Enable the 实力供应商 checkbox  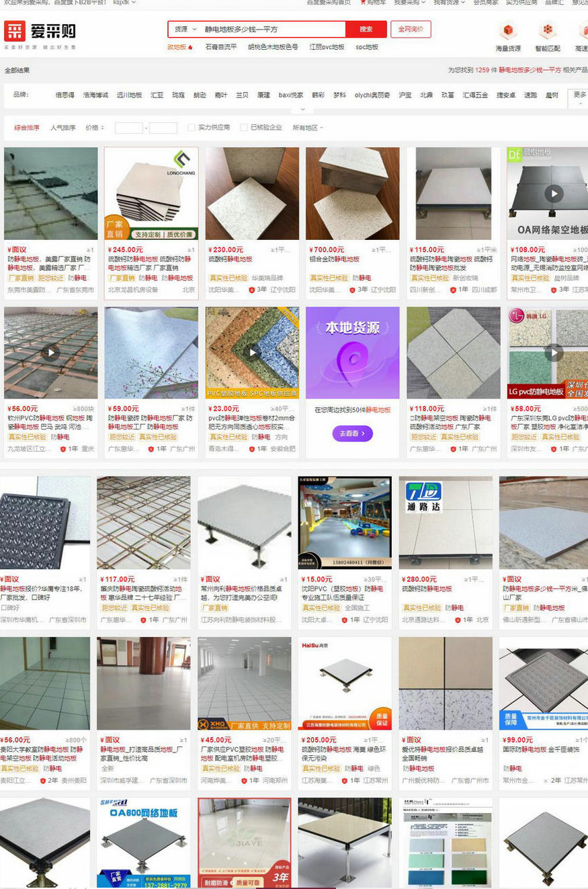tap(192, 128)
